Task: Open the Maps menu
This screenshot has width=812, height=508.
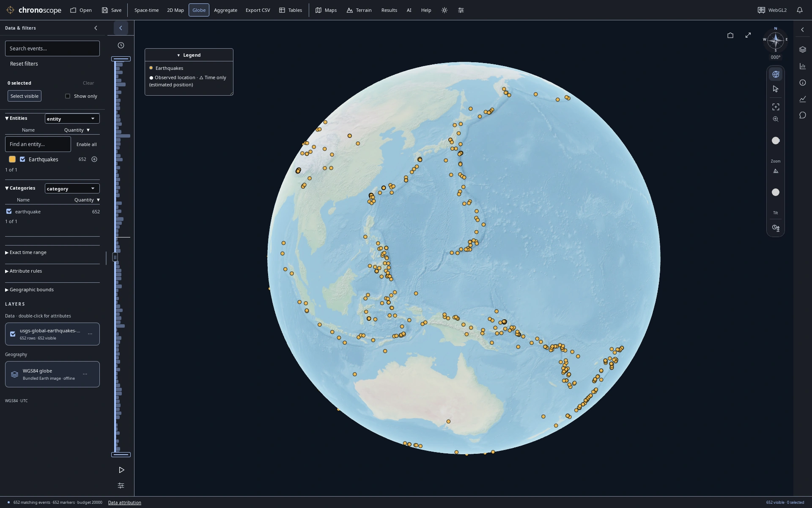Action: (x=326, y=10)
